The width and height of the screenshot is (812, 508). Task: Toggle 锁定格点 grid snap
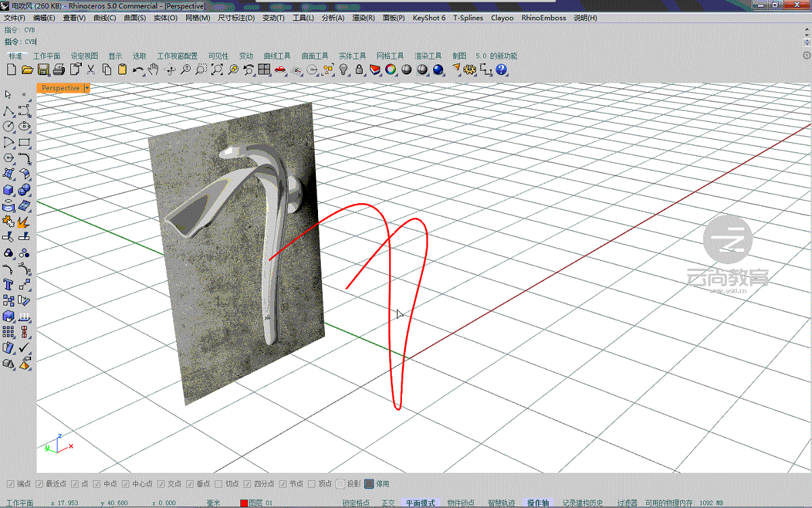[x=356, y=503]
